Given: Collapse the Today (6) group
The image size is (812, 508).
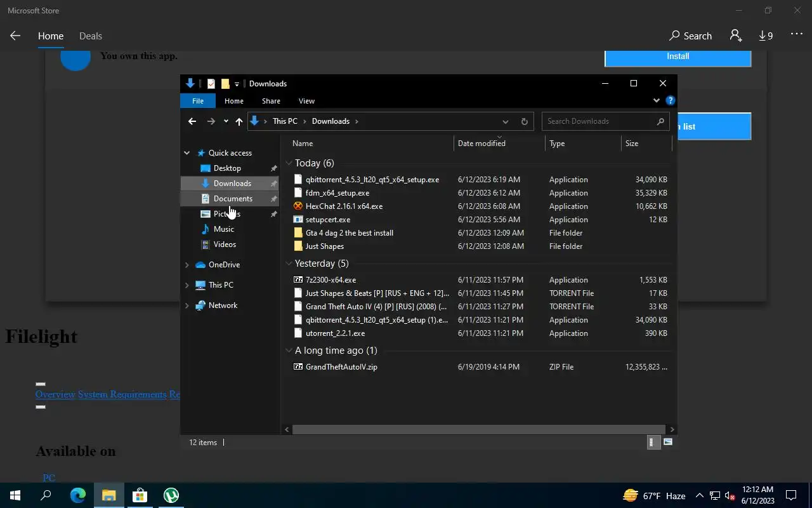Looking at the screenshot, I should 289,163.
